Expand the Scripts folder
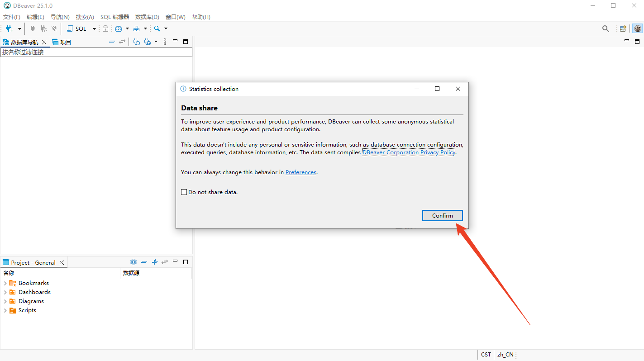Viewport: 644px width, 361px height. pyautogui.click(x=5, y=310)
